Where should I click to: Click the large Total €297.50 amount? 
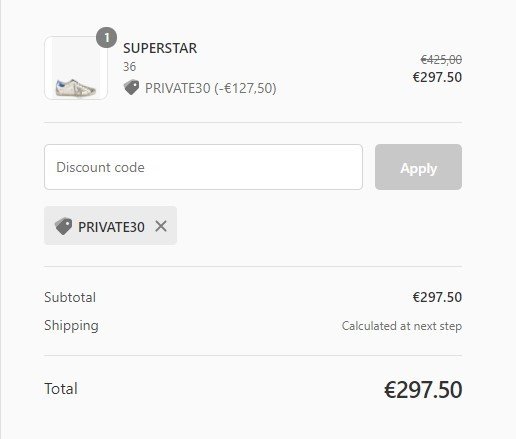(423, 390)
